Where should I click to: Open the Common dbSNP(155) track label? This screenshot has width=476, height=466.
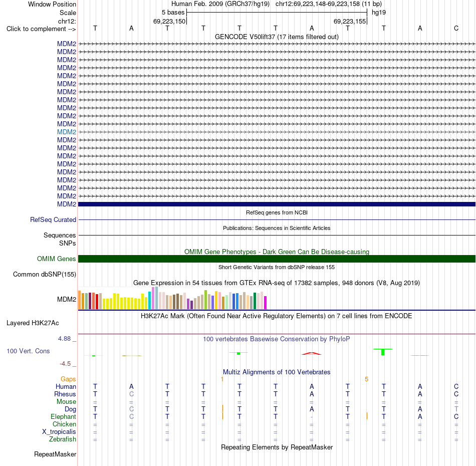click(45, 275)
